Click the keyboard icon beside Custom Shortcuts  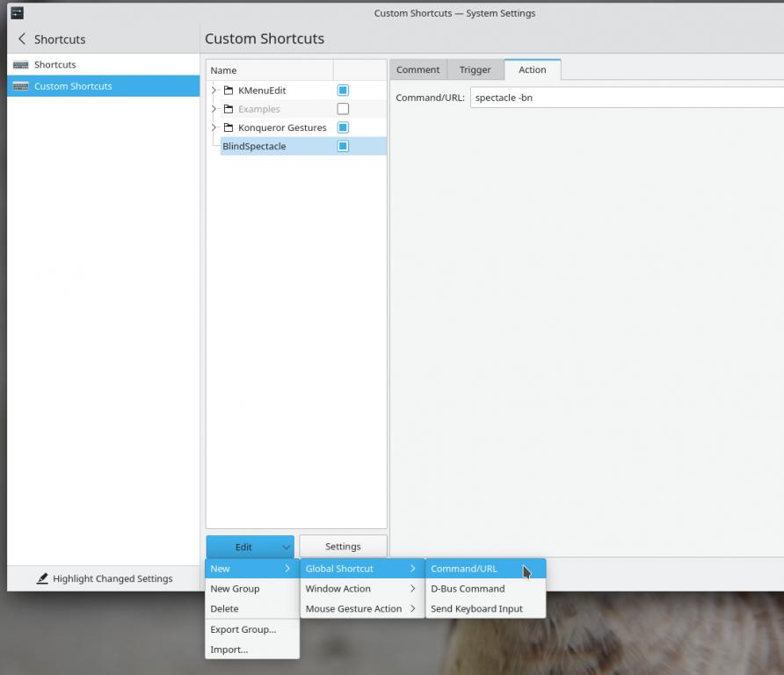click(21, 86)
